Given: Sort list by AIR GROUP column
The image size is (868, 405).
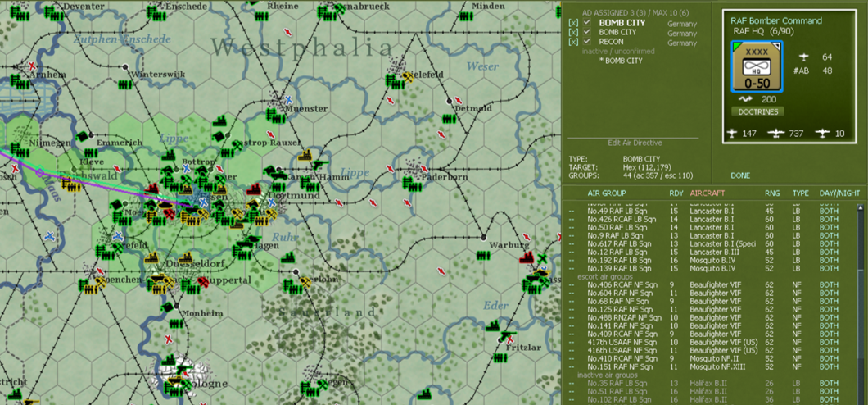Looking at the screenshot, I should tap(607, 193).
